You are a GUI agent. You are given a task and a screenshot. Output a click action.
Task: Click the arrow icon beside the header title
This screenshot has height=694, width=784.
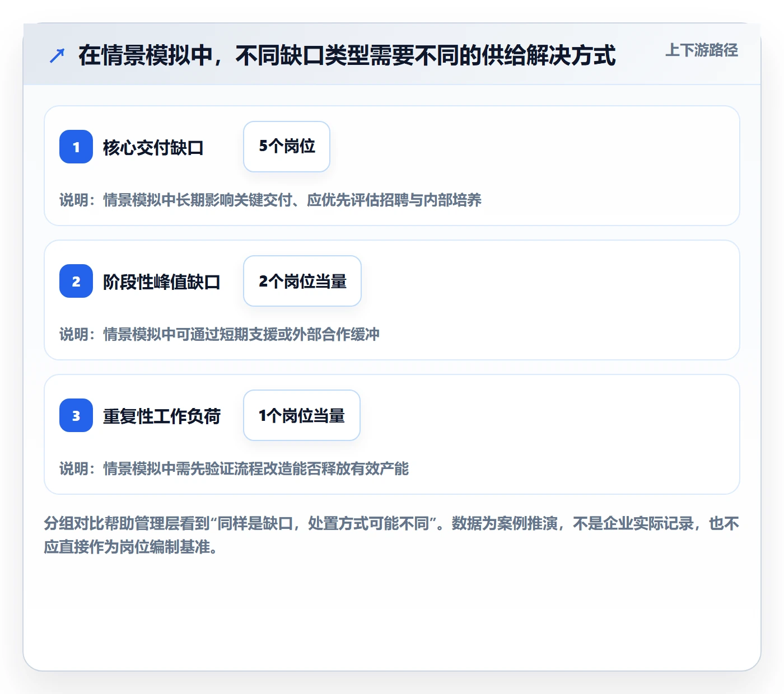[x=57, y=55]
